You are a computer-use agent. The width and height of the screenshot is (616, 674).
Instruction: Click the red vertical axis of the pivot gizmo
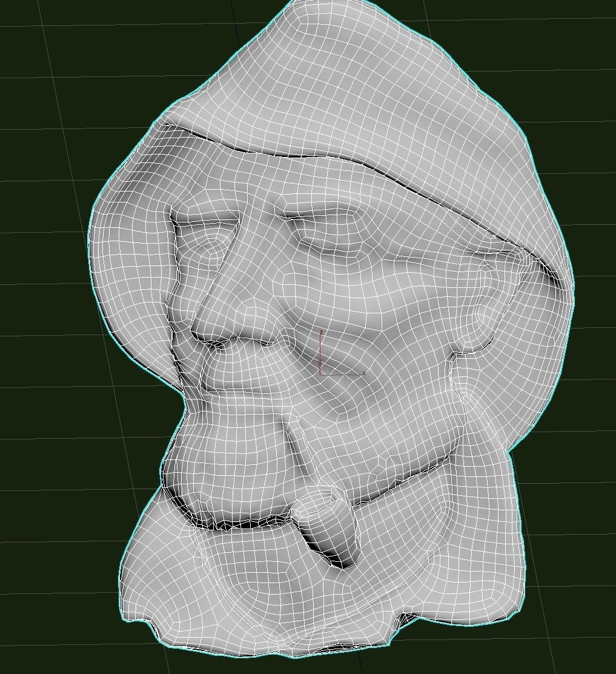coord(321,353)
